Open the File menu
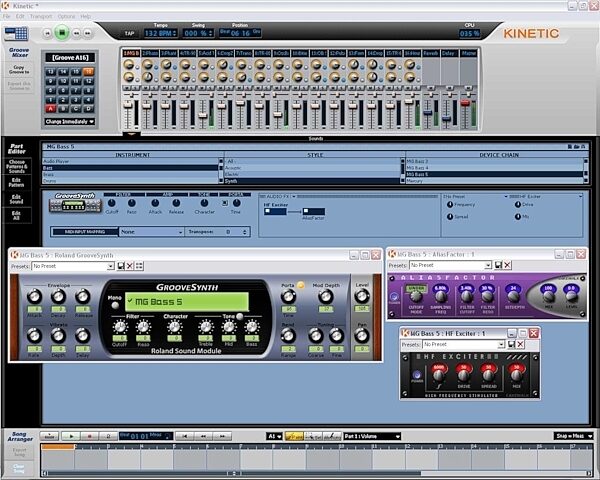Image resolution: width=600 pixels, height=480 pixels. (7, 16)
